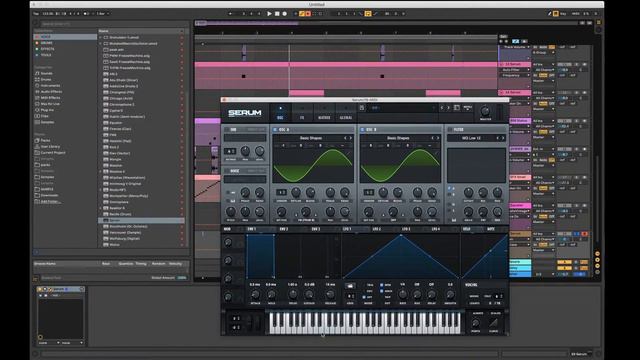Image resolution: width=640 pixels, height=360 pixels.
Task: Open the OSC B Basic Shapes wavetable menu
Action: tap(398, 138)
